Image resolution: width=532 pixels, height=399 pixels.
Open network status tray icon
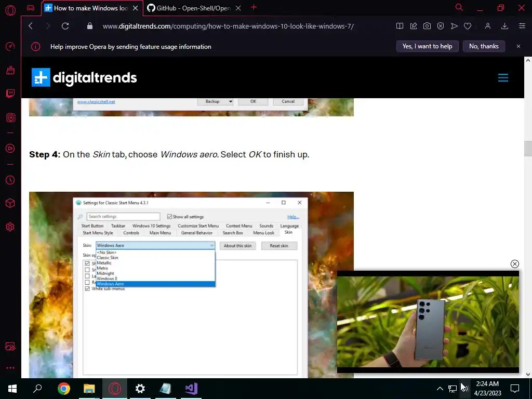pyautogui.click(x=453, y=389)
